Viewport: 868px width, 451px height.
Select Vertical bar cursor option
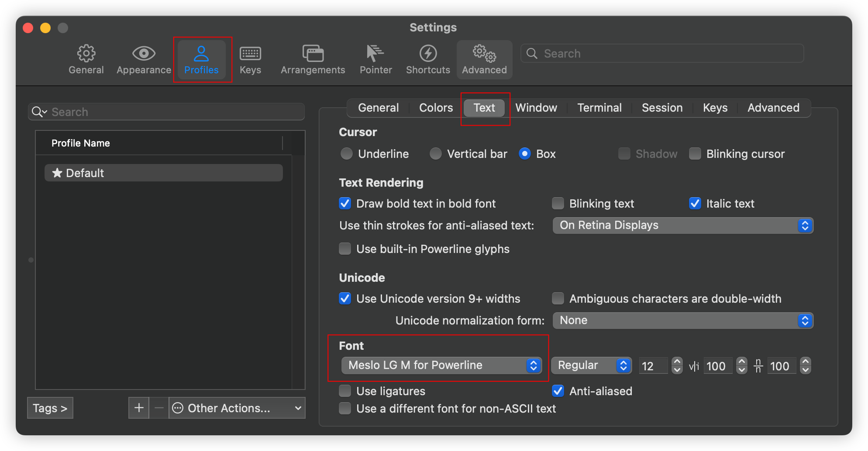coord(436,154)
